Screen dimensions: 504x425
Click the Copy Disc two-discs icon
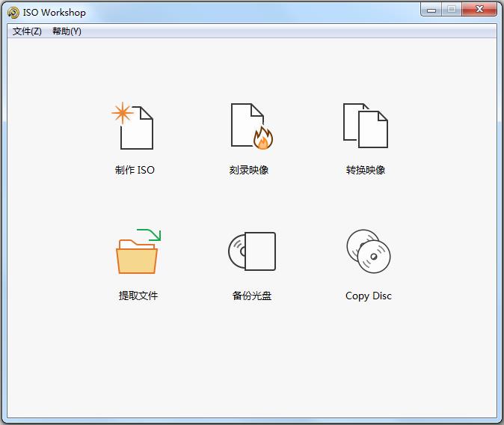click(369, 251)
